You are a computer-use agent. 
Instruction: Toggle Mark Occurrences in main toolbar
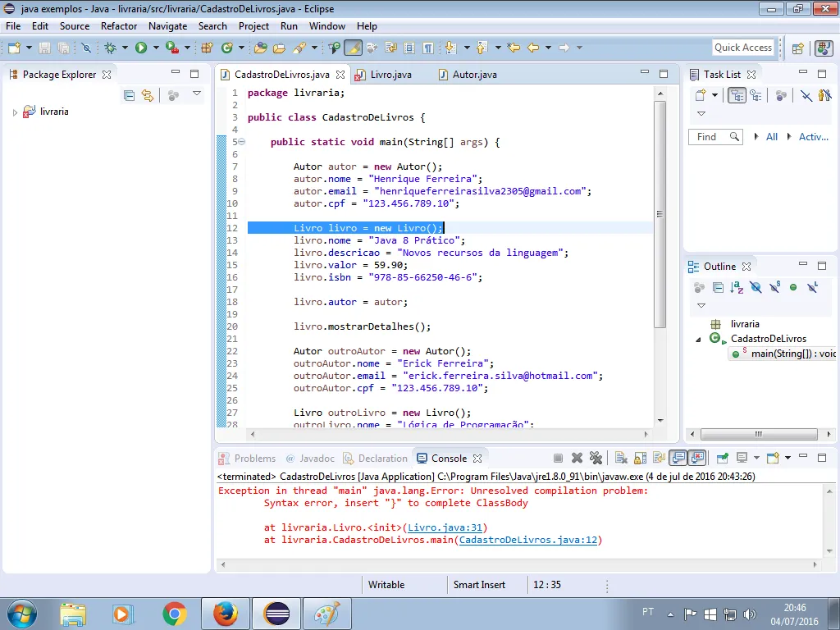coord(353,48)
